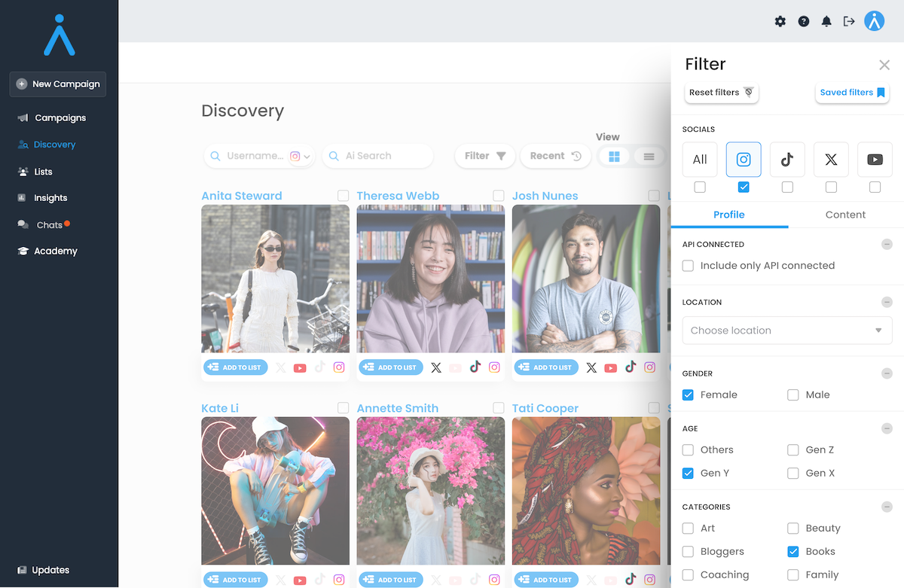Select the X social filter icon
This screenshot has height=588, width=904.
point(831,160)
